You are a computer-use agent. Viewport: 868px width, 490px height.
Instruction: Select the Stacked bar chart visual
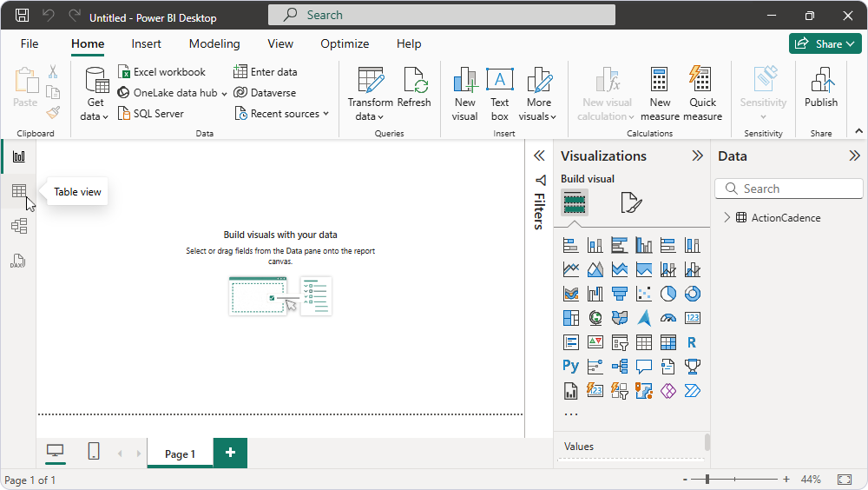click(571, 245)
